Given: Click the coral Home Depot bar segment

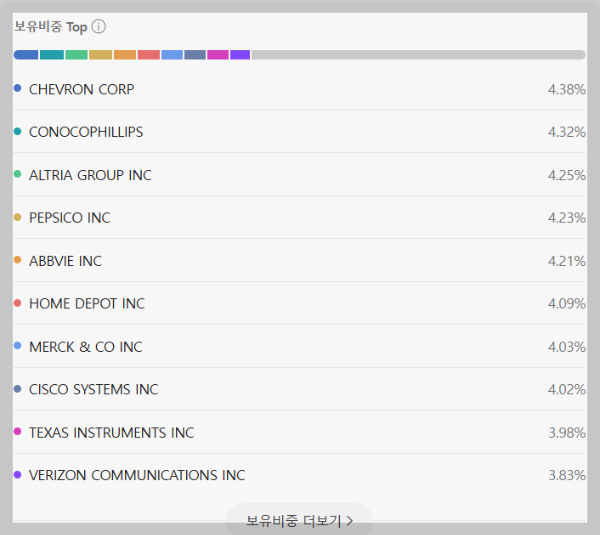Looking at the screenshot, I should [x=149, y=55].
